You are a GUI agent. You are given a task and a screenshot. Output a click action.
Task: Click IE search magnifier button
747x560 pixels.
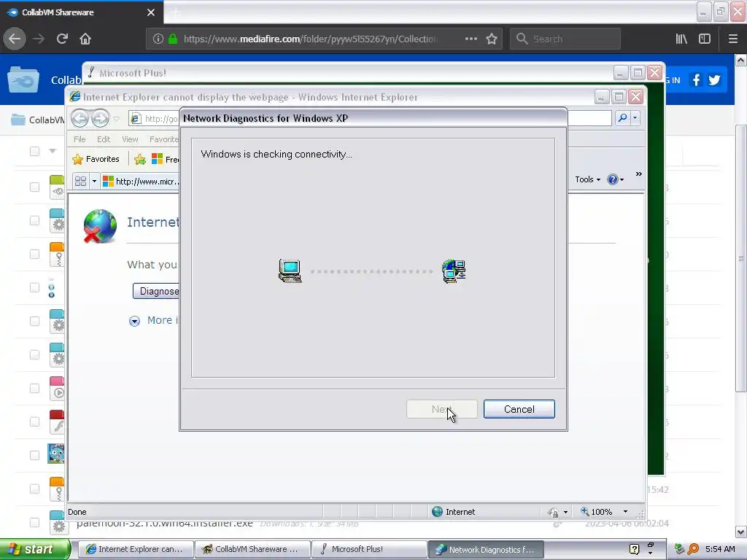[622, 117]
